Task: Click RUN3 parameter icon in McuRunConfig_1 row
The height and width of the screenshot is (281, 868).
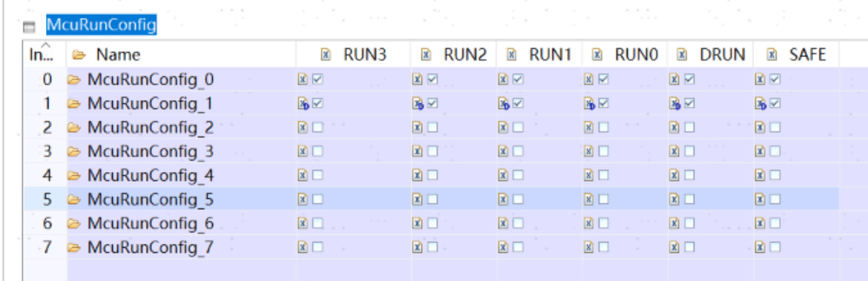Action: [x=303, y=104]
